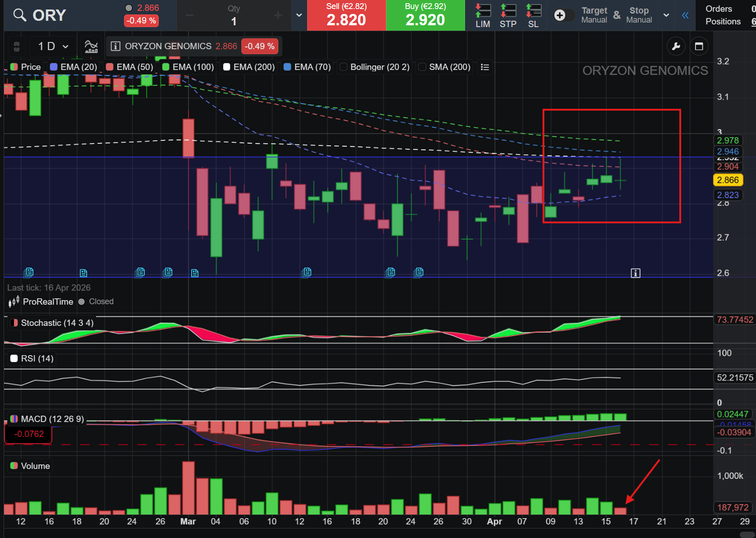Open the indicator list icon
The height and width of the screenshot is (538, 756).
coord(485,67)
